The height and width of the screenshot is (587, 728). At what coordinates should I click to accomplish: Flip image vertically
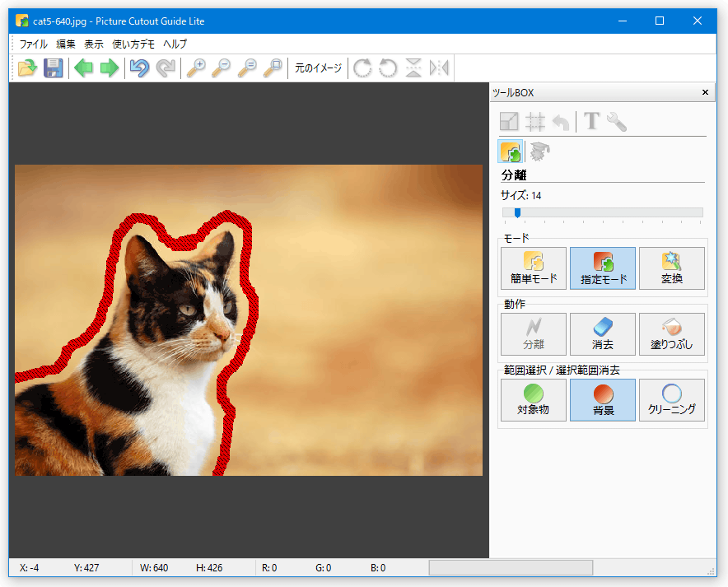pos(413,68)
